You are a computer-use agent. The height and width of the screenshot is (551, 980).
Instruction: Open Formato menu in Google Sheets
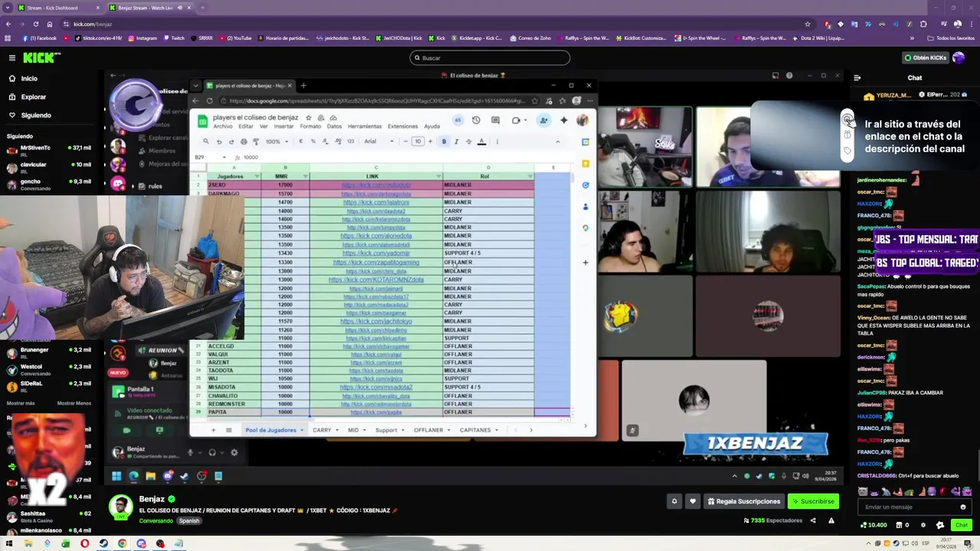point(310,126)
